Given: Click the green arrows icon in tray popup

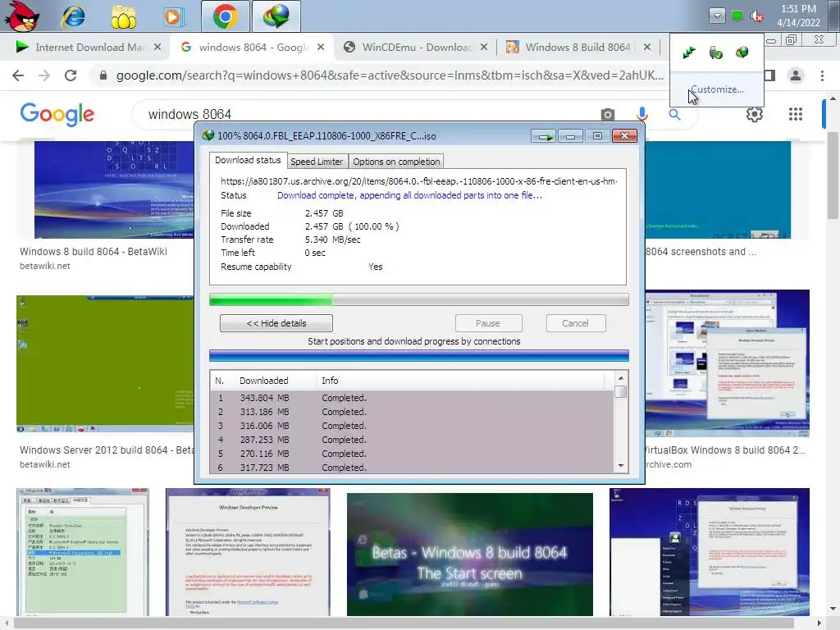Looking at the screenshot, I should (689, 52).
